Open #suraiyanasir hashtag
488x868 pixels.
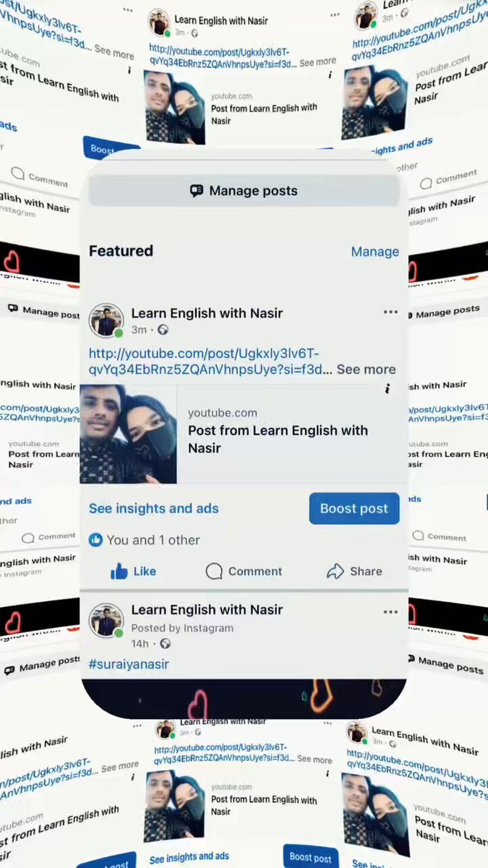(x=129, y=664)
